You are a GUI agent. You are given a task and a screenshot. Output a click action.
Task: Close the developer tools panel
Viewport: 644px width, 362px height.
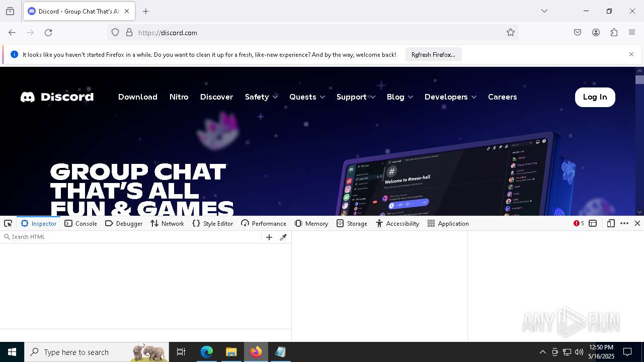(x=637, y=224)
